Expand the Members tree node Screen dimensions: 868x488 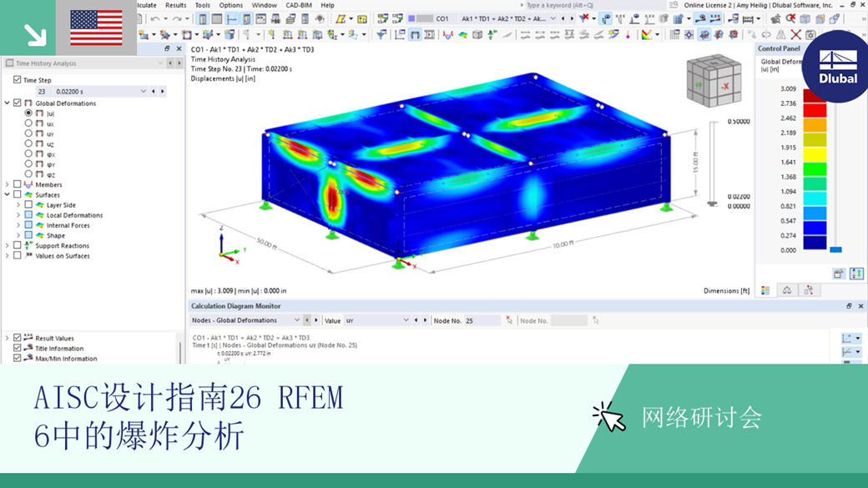[x=8, y=184]
